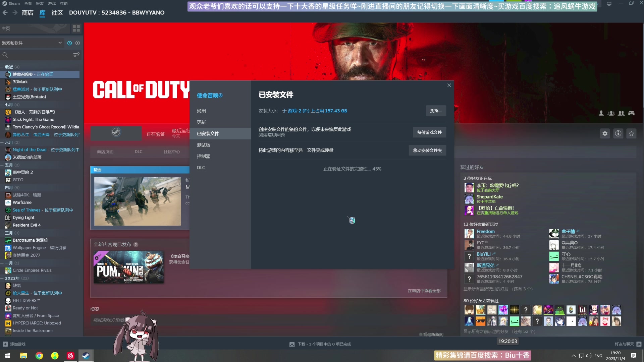Viewport: 644px width, 362px height.
Task: Click the recent activity clock filter icon
Action: [x=69, y=43]
